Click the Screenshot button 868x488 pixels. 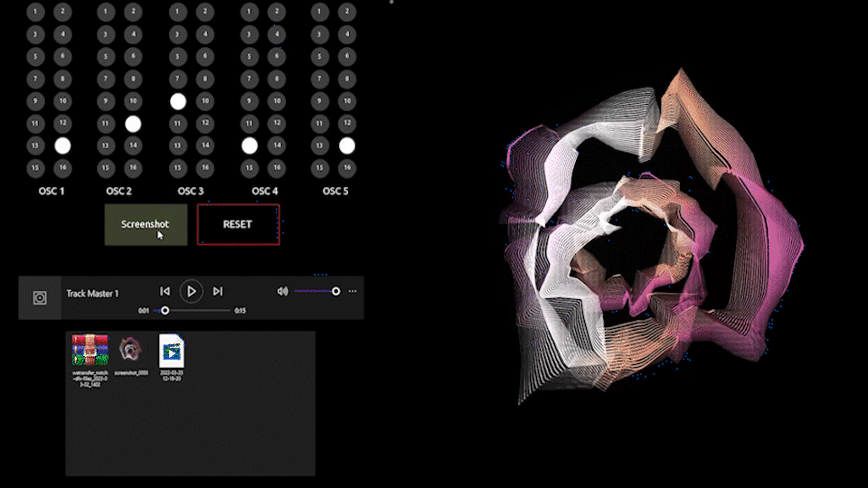tap(146, 224)
